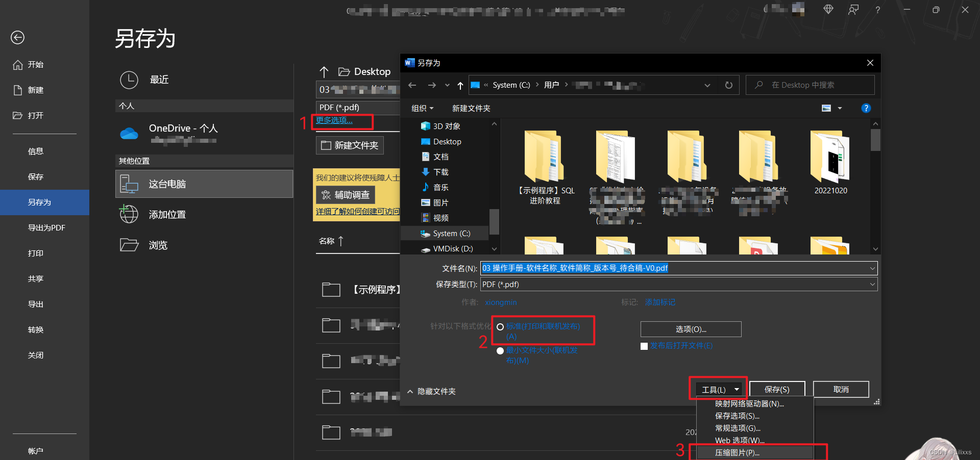Choose 保存选项(S)... from the tools menu

click(755, 416)
